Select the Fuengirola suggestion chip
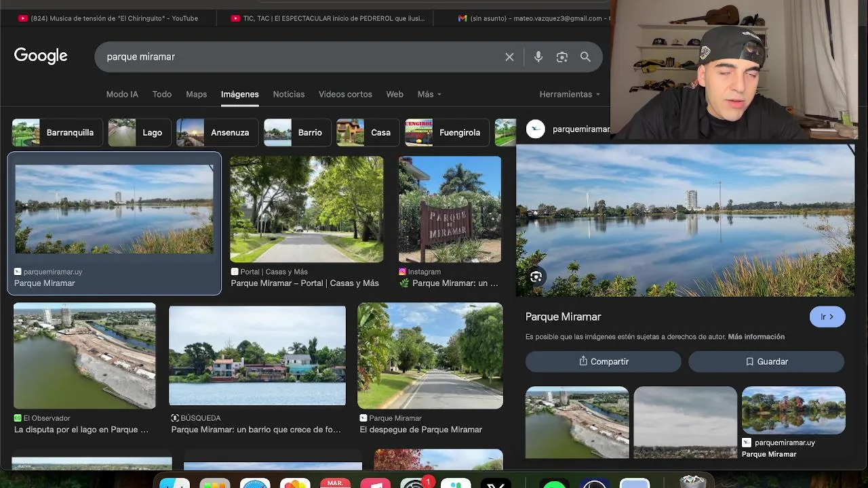This screenshot has width=868, height=488. [448, 132]
